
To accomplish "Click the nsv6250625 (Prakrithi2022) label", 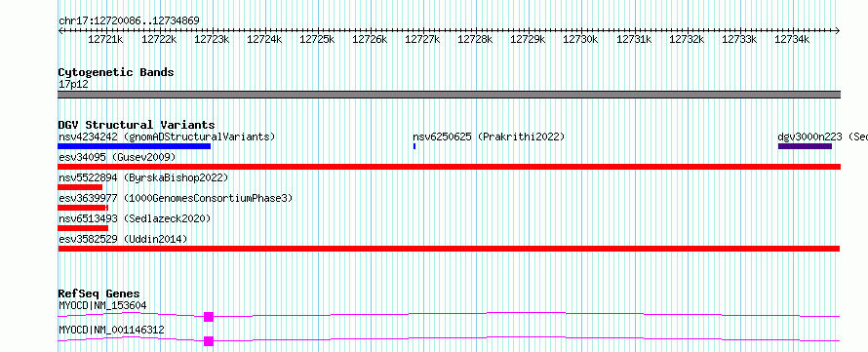I will click(489, 137).
